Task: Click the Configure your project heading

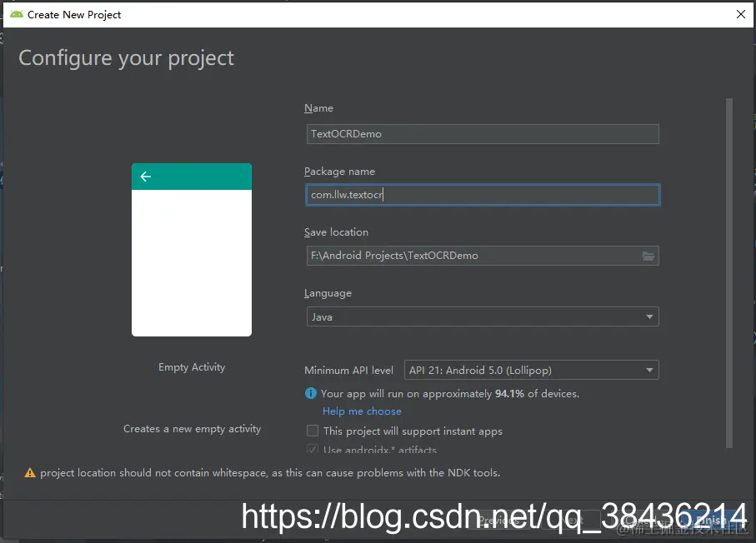Action: pos(127,58)
